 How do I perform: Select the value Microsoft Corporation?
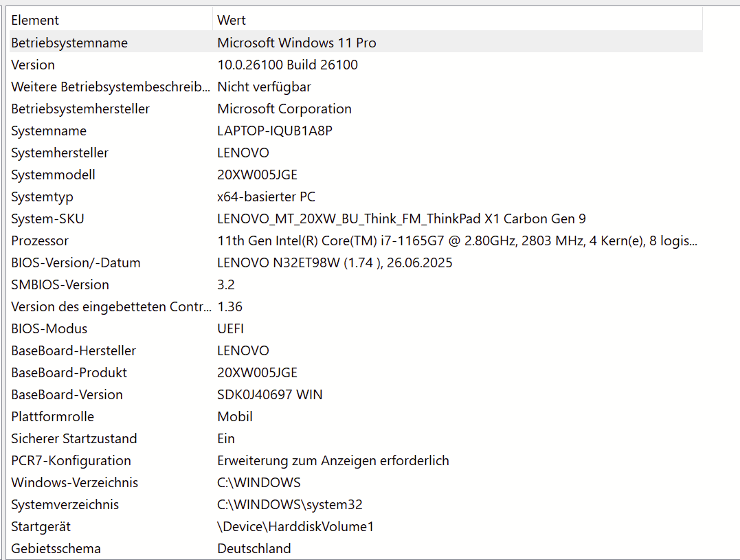pyautogui.click(x=284, y=109)
